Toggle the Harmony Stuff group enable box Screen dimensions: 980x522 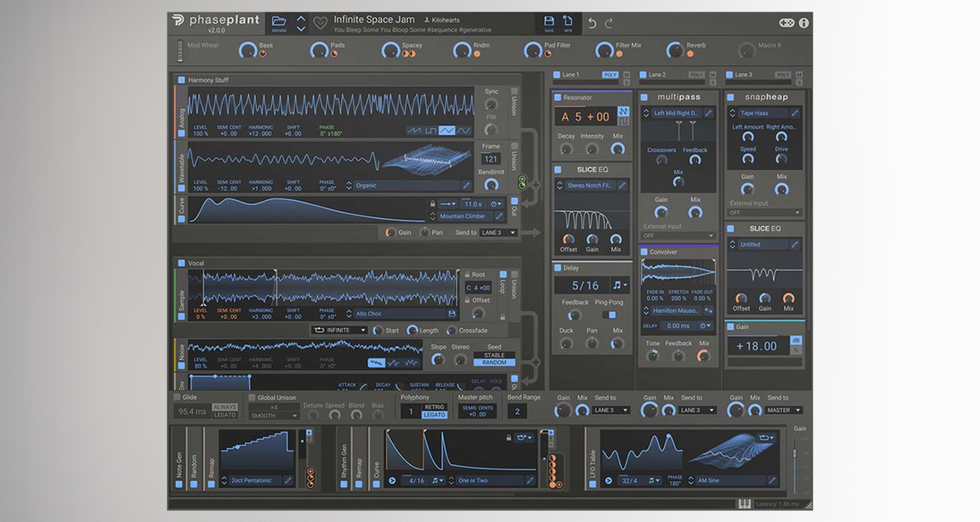(x=181, y=80)
